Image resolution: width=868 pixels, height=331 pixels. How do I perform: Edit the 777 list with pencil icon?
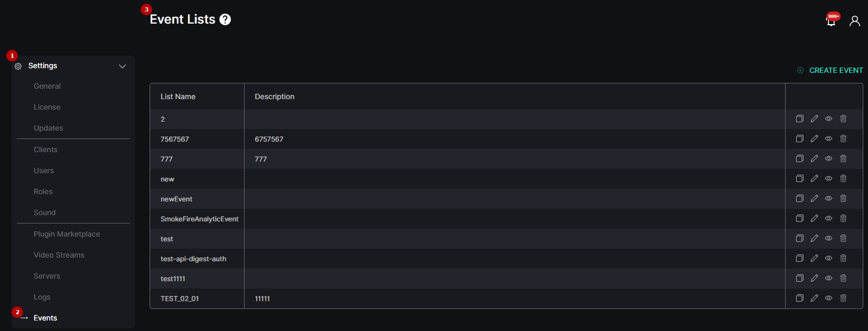coord(814,158)
